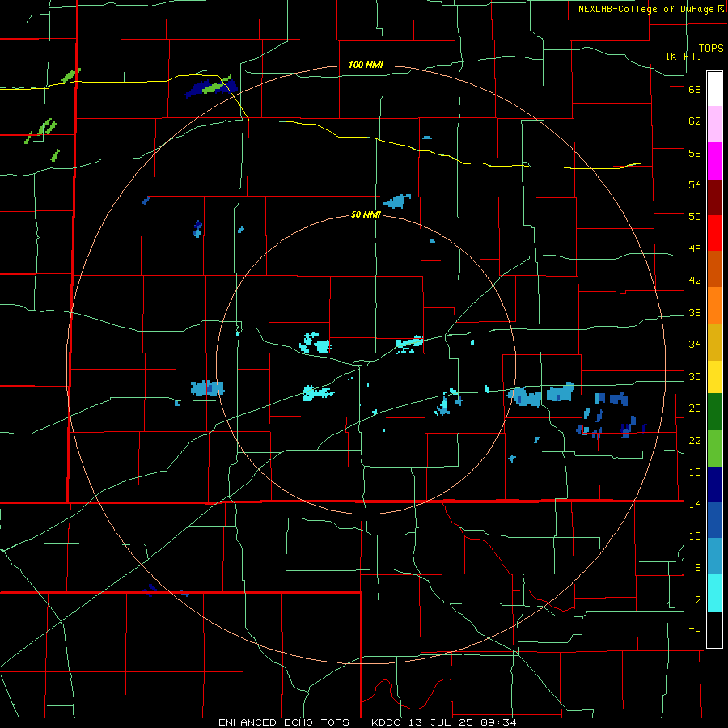Click the 58 legend value

click(695, 153)
